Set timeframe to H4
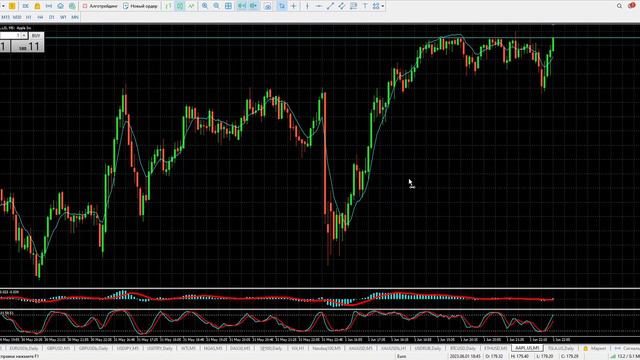The height and width of the screenshot is (360, 640). pos(40,17)
